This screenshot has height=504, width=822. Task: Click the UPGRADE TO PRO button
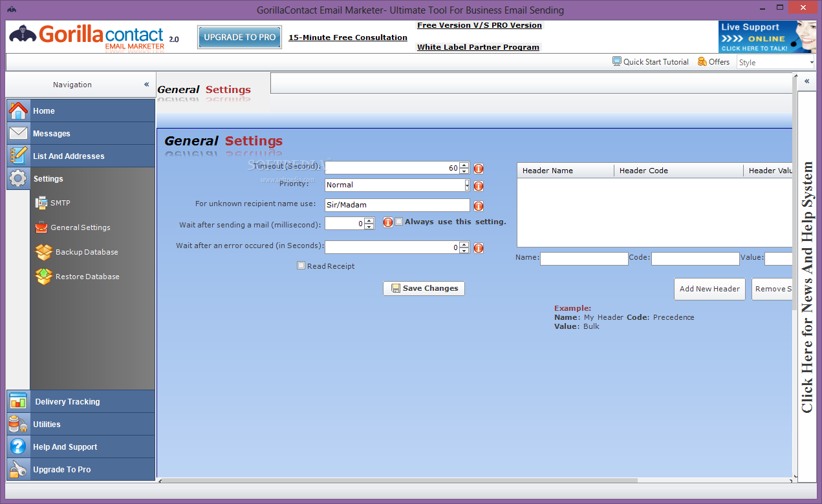[240, 37]
